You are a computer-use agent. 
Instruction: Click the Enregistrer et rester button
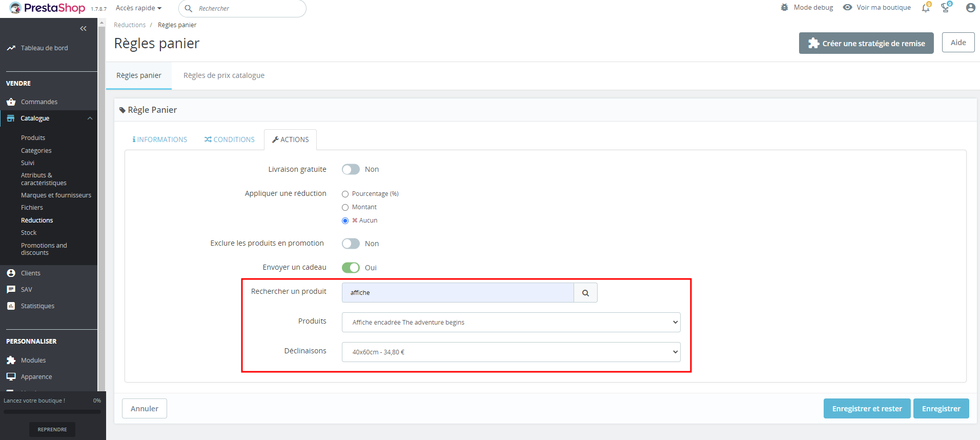(867, 409)
